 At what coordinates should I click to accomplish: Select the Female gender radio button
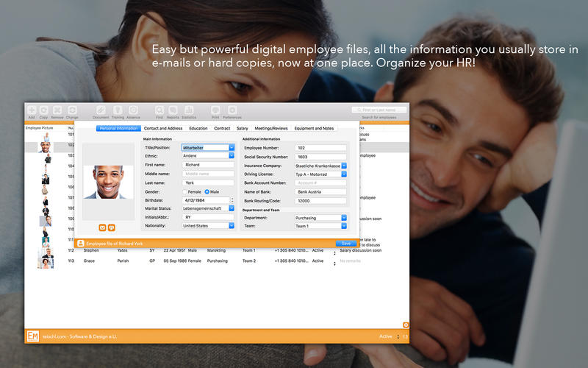click(x=185, y=192)
